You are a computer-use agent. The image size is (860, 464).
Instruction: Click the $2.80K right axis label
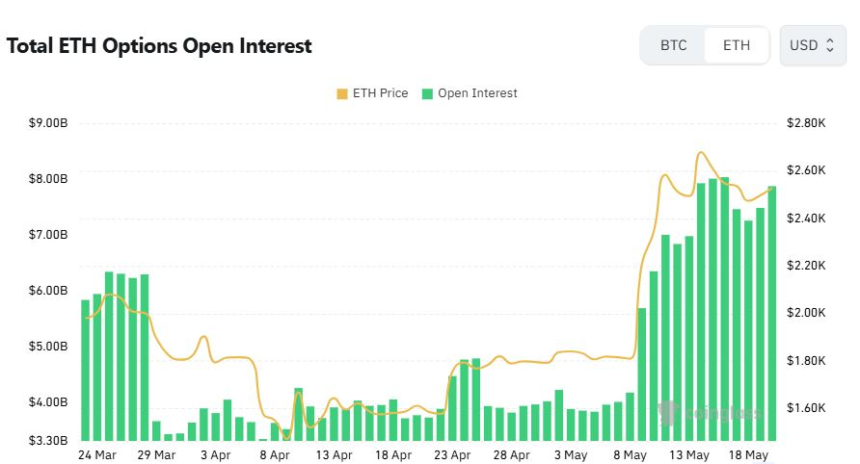(806, 123)
